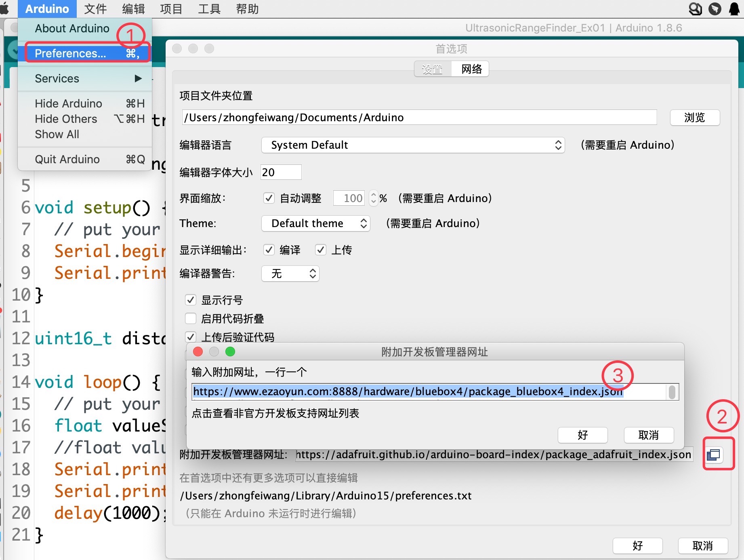This screenshot has height=560, width=744.
Task: Open the System Default editor language dropdown
Action: [x=413, y=145]
